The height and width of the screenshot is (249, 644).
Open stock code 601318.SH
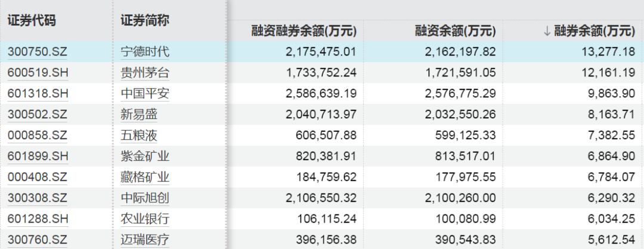pyautogui.click(x=38, y=94)
